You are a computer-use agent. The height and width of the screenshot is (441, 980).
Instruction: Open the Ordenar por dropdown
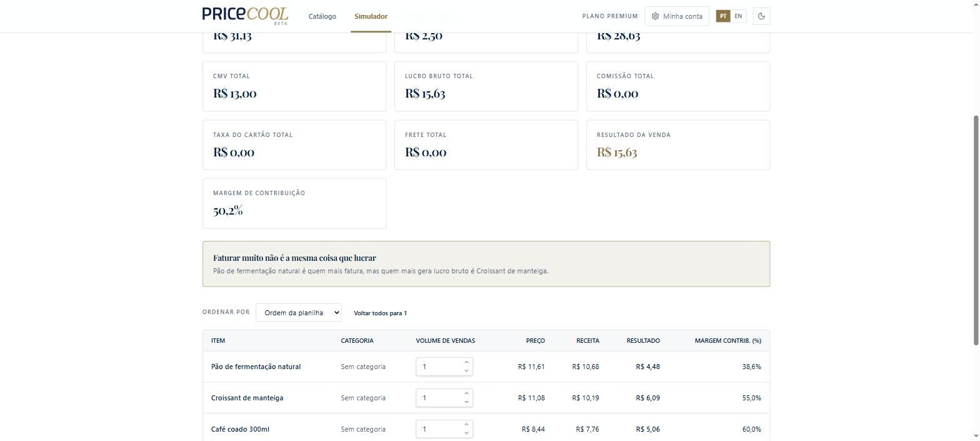pyautogui.click(x=298, y=312)
